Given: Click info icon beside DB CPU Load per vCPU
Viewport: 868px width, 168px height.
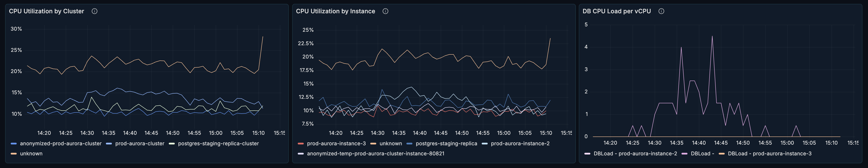Looking at the screenshot, I should pyautogui.click(x=661, y=11).
